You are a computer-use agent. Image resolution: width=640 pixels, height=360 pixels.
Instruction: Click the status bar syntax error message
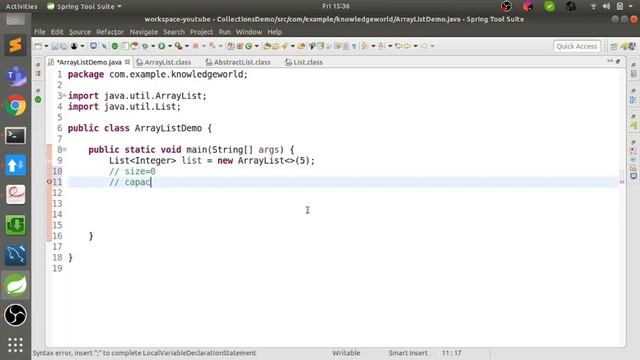tap(144, 353)
